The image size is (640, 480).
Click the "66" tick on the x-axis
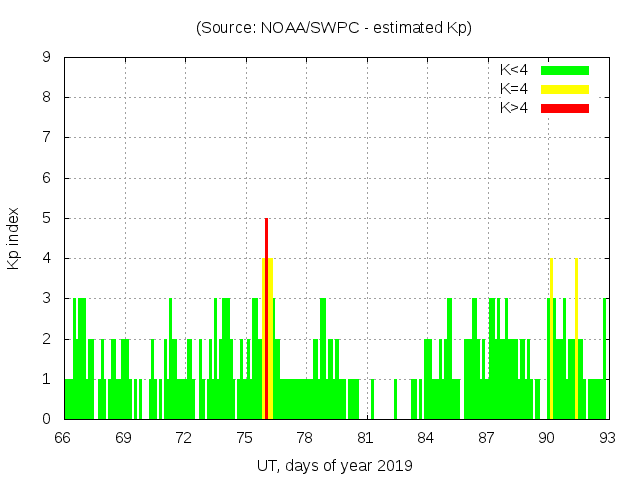[x=64, y=438]
